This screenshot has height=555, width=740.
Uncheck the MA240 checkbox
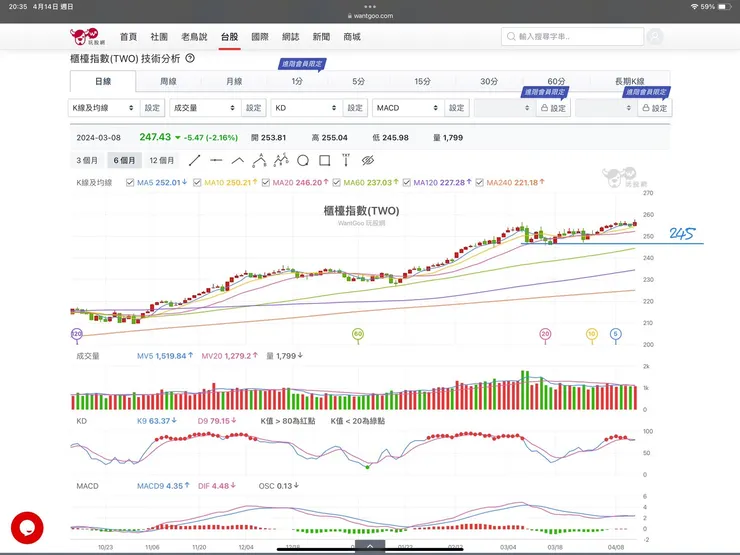pos(479,183)
